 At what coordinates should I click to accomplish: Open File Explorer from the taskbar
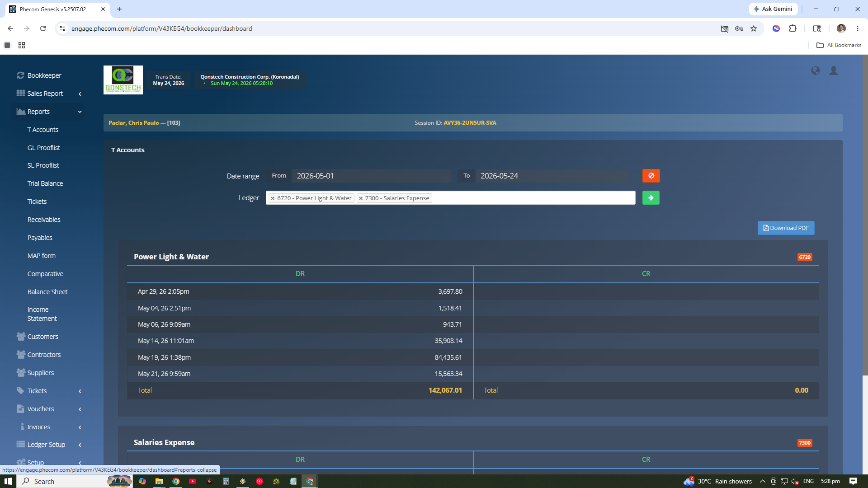(159, 481)
